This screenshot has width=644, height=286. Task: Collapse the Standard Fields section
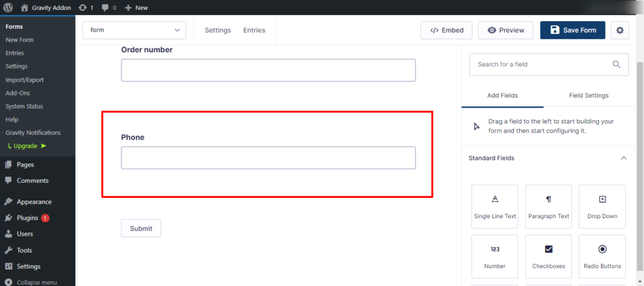pos(623,158)
